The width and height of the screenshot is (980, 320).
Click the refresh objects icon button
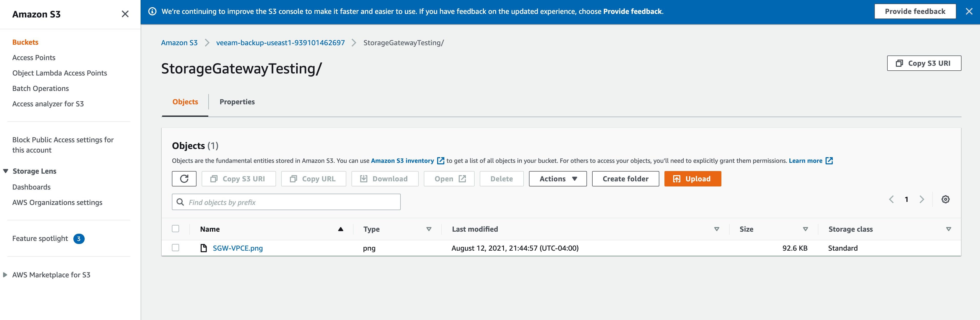click(x=184, y=179)
